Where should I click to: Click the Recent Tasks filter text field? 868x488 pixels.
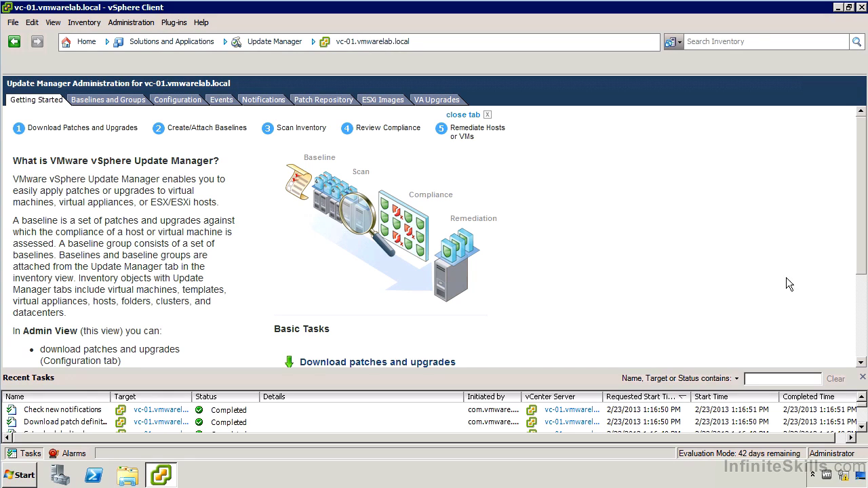783,379
